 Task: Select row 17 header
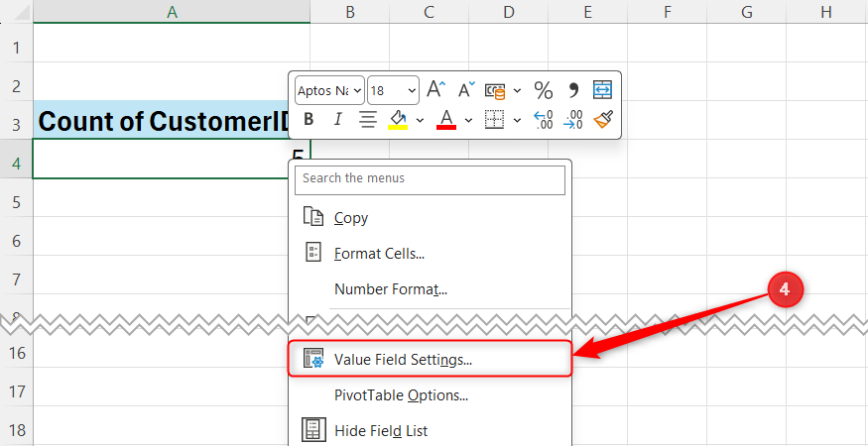click(17, 391)
